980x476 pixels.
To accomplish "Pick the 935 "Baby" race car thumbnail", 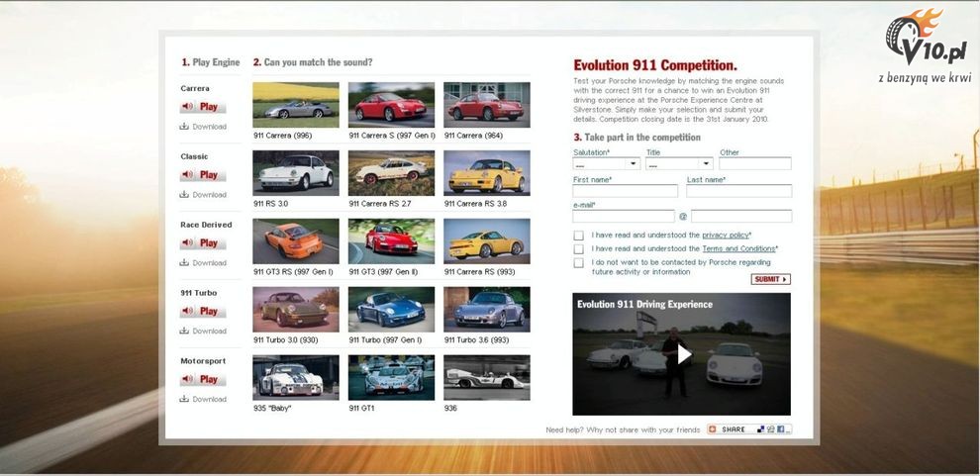I will click(296, 377).
